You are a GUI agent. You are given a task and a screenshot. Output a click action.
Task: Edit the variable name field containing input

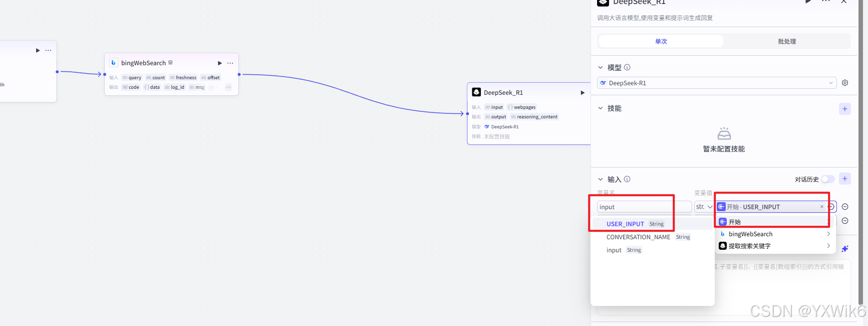(x=644, y=207)
